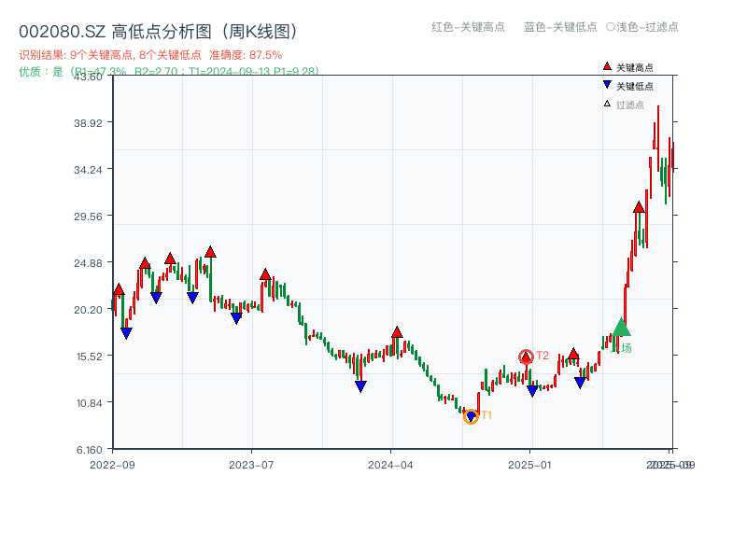Click the orange T1 circled low marker
This screenshot has height=560, width=747.
point(471,416)
